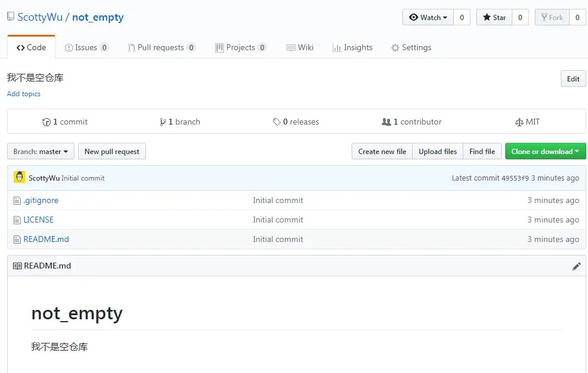Go to the Projects tab
588x373 pixels.
coord(241,48)
